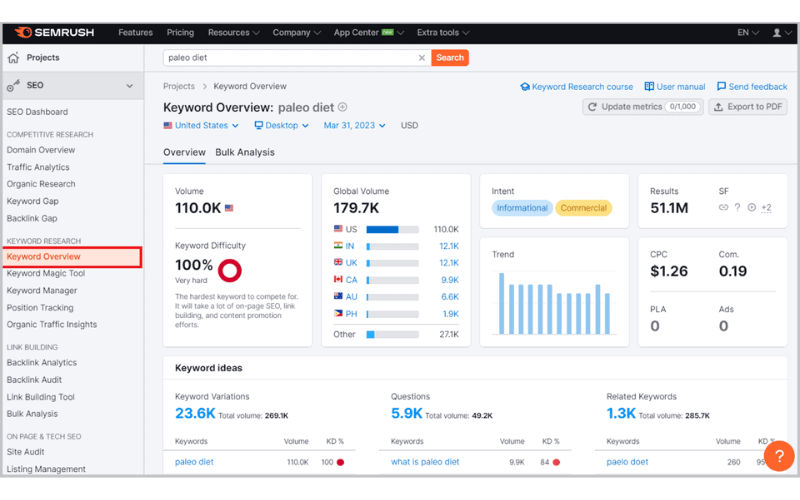Open SEO Dashboard in sidebar
The image size is (800, 500).
coord(37,112)
